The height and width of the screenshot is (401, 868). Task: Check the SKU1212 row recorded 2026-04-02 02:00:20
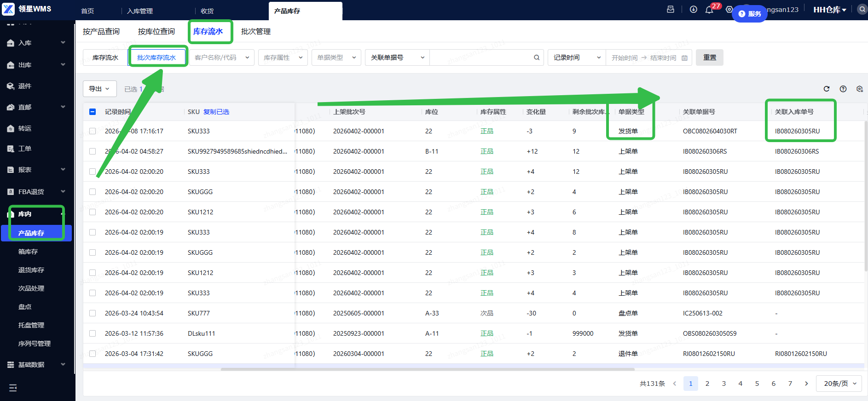coord(93,212)
